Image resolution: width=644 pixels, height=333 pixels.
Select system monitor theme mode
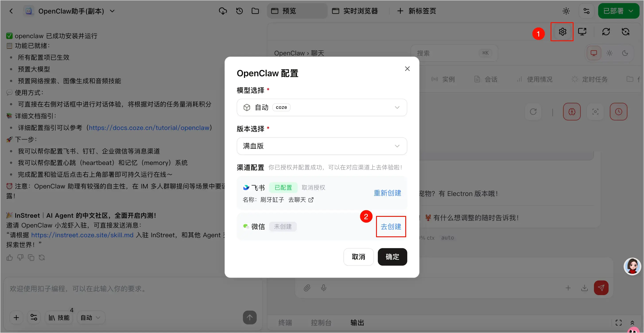point(594,53)
